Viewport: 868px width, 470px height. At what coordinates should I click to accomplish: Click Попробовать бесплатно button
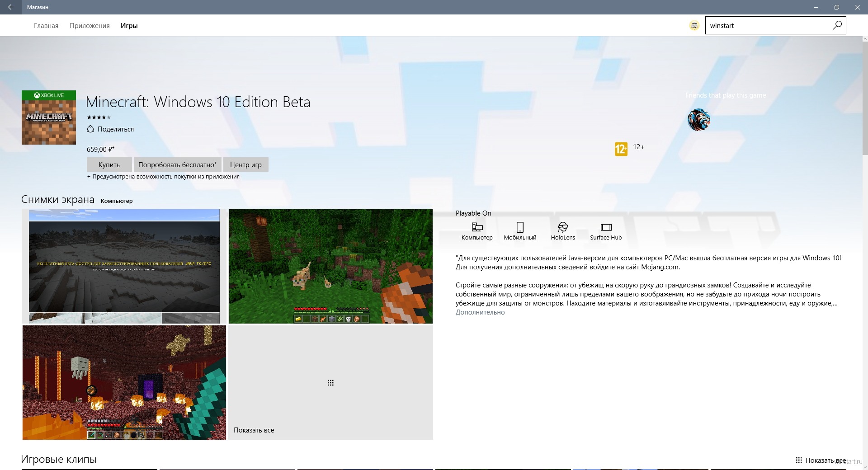pos(177,164)
